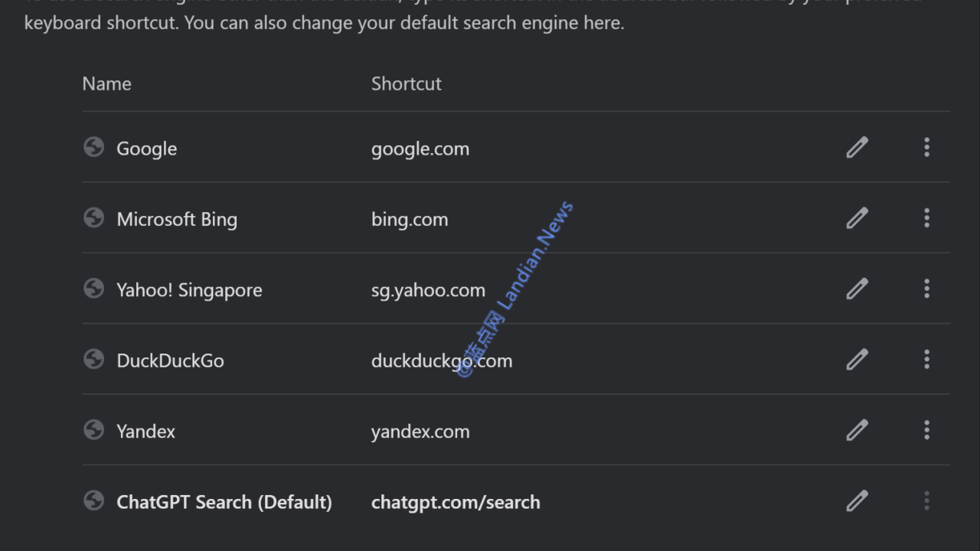Click the duckduckgo.com shortcut text
Image resolution: width=980 pixels, height=551 pixels.
tap(441, 360)
